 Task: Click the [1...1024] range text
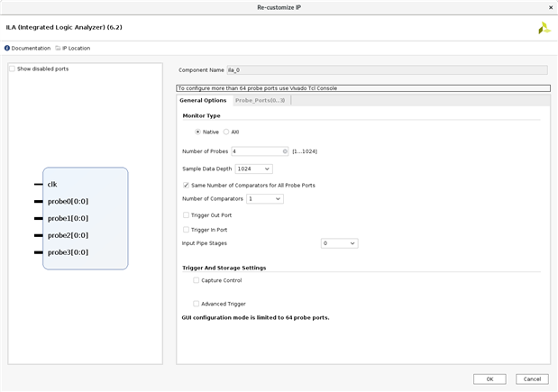(x=305, y=151)
